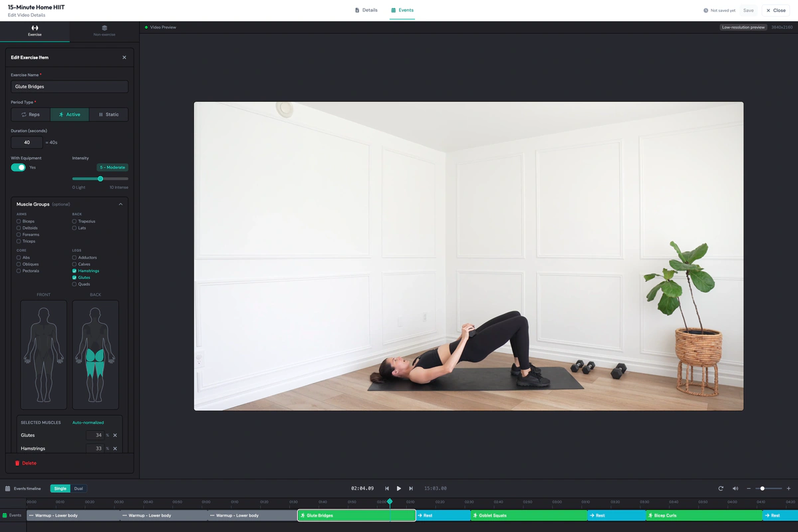Check the Deltoids checkbox

19,228
